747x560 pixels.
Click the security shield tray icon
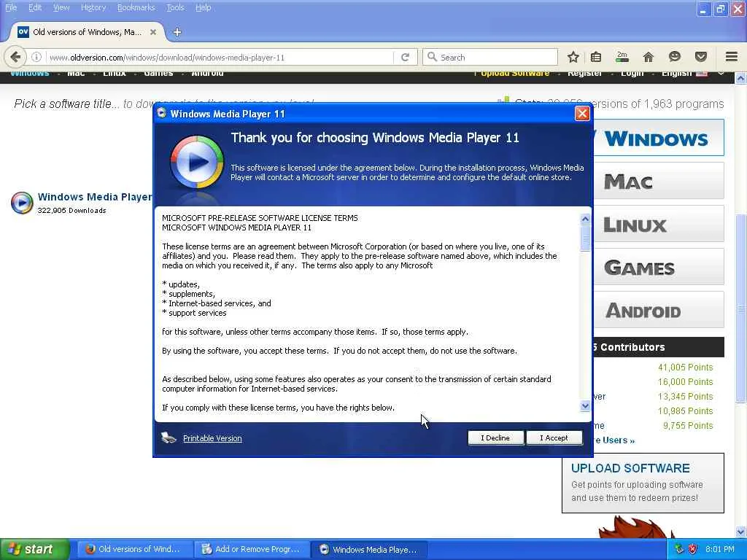692,549
